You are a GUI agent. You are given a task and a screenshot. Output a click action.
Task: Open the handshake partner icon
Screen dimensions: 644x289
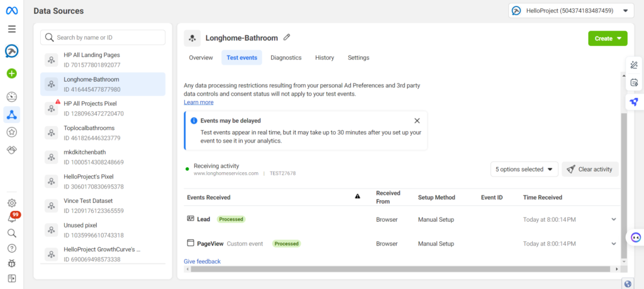[12, 150]
